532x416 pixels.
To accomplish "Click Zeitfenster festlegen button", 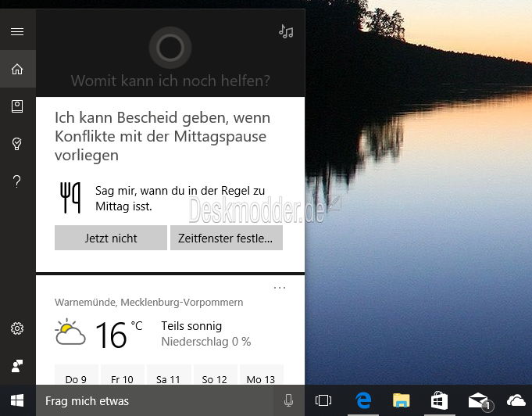I will (227, 238).
